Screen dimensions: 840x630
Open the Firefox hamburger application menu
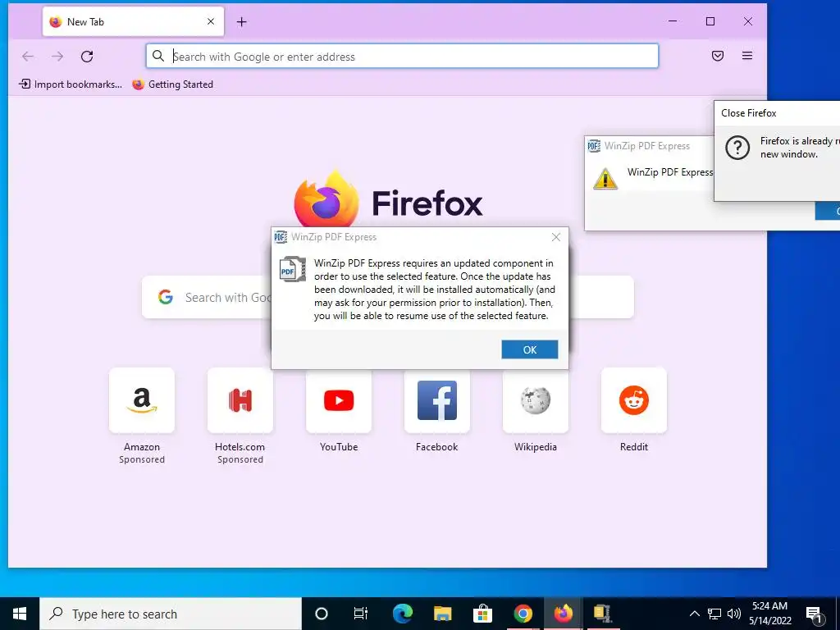pos(746,56)
